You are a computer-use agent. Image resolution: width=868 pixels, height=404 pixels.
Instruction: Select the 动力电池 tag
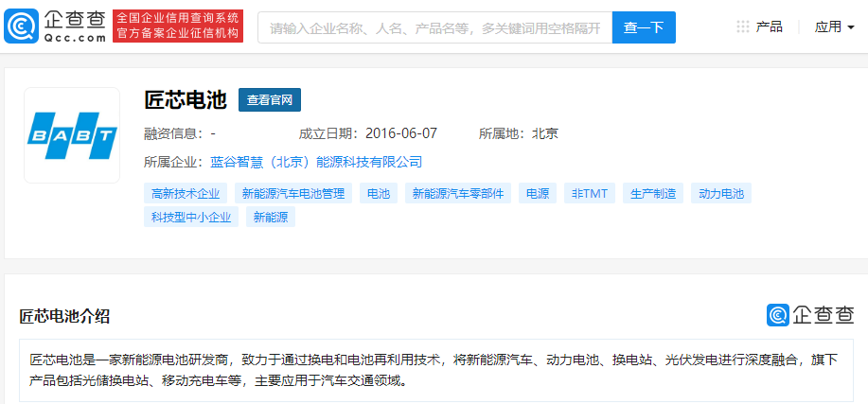[x=721, y=194]
